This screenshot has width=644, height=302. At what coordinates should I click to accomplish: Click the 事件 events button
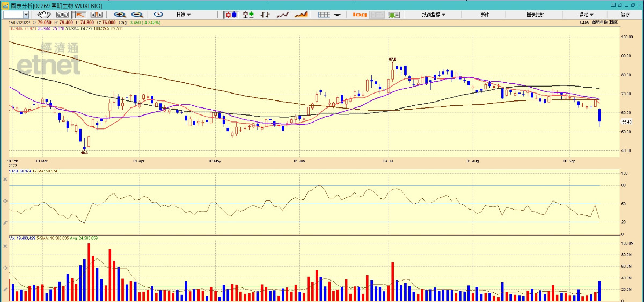[485, 15]
